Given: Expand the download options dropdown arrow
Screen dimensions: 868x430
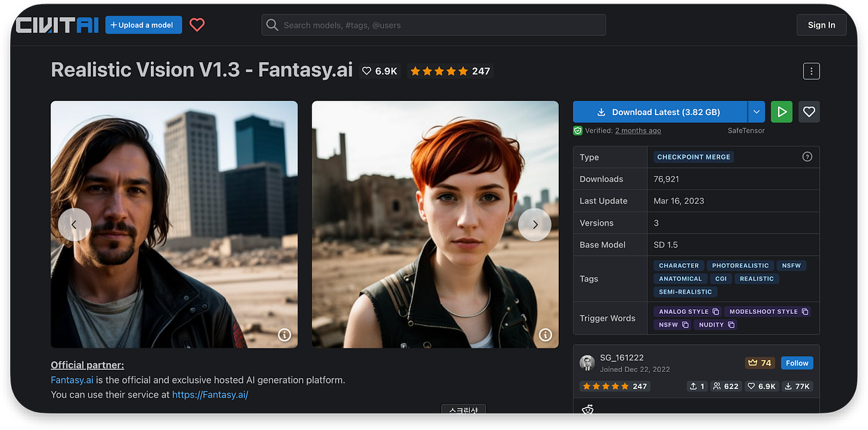Looking at the screenshot, I should [756, 112].
